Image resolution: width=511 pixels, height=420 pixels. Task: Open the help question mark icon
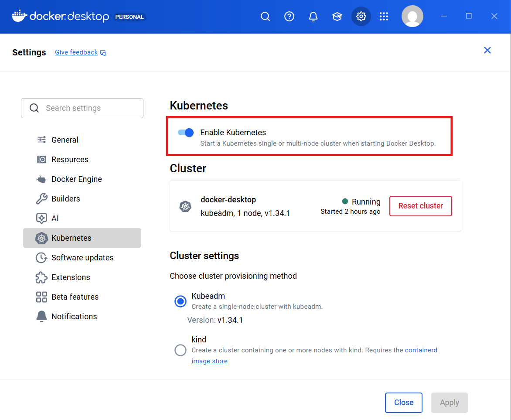(289, 16)
